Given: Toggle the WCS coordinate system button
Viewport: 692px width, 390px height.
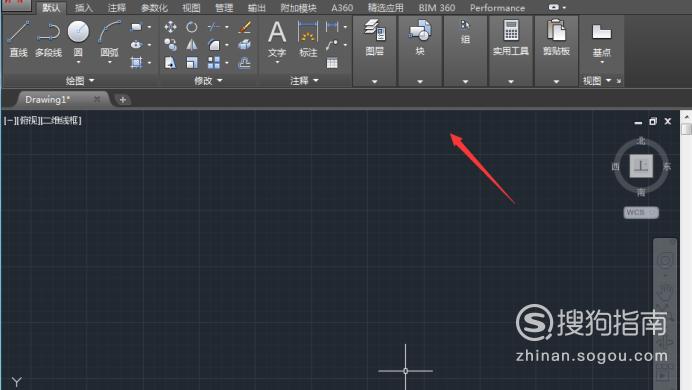Looking at the screenshot, I should coord(641,212).
